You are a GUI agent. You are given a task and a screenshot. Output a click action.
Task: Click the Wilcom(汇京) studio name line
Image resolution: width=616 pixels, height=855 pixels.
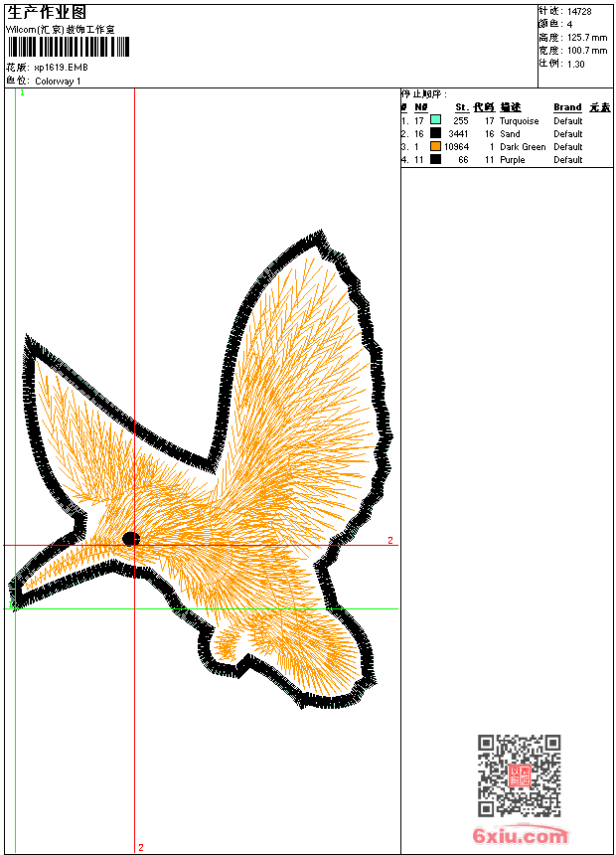[x=61, y=30]
